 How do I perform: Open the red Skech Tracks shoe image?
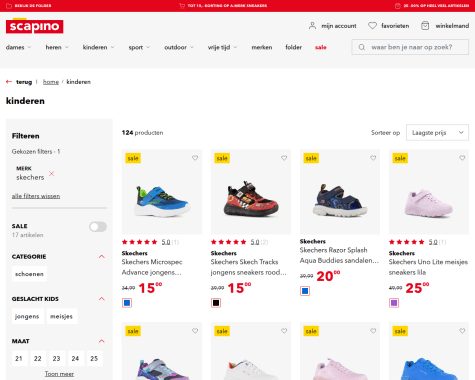click(x=251, y=192)
